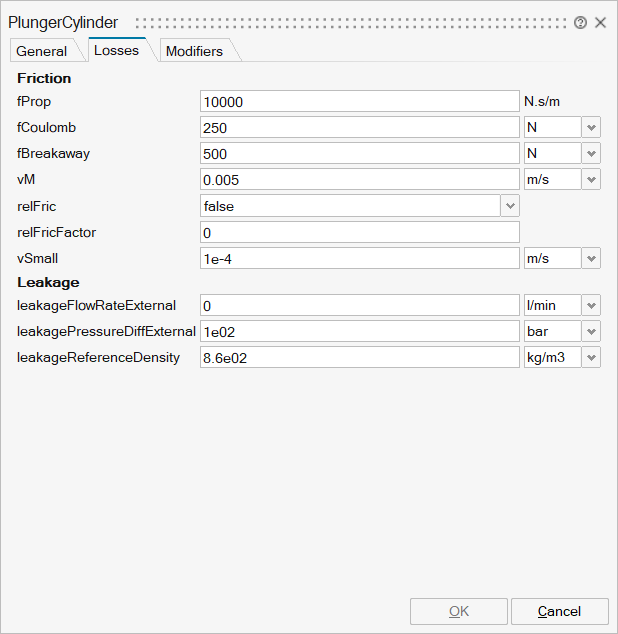Switch to the General tab
Screen dimensions: 618x634
[42, 51]
